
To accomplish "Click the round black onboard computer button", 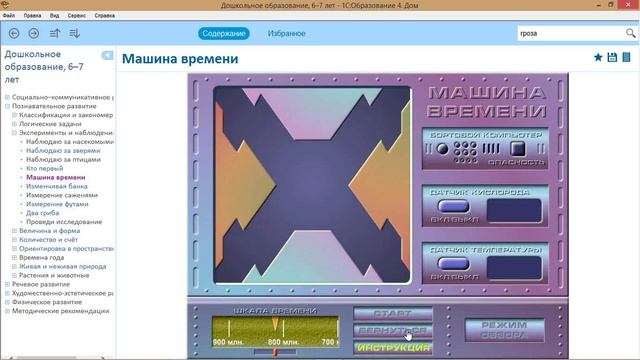I will (x=442, y=149).
